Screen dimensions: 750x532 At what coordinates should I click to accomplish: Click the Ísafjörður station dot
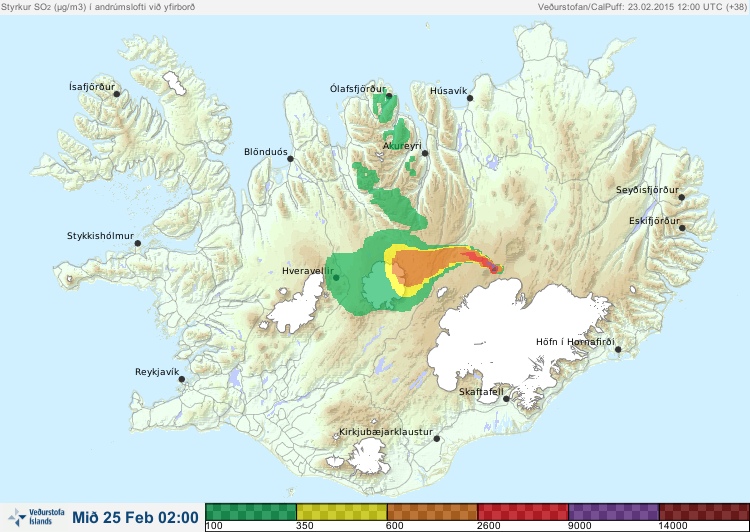pyautogui.click(x=117, y=94)
